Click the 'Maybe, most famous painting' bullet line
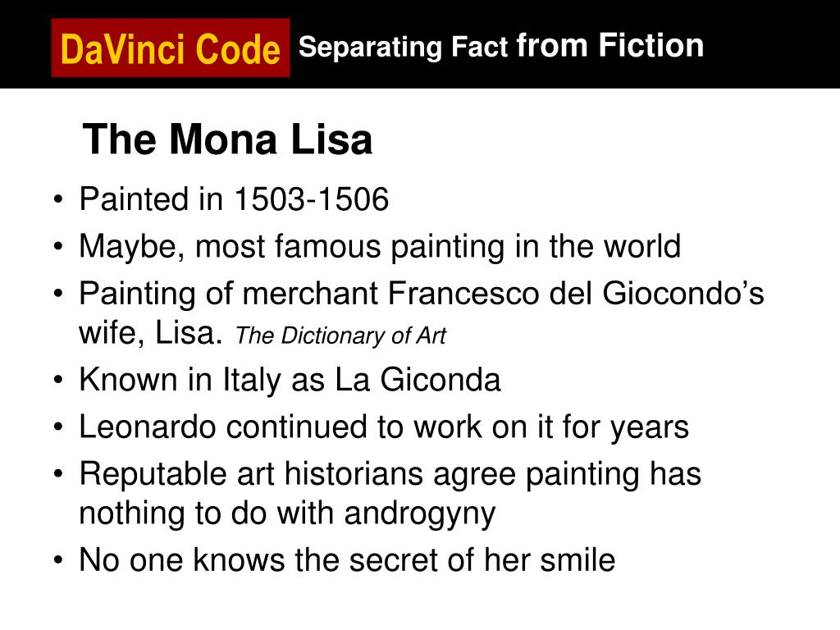 [x=380, y=247]
